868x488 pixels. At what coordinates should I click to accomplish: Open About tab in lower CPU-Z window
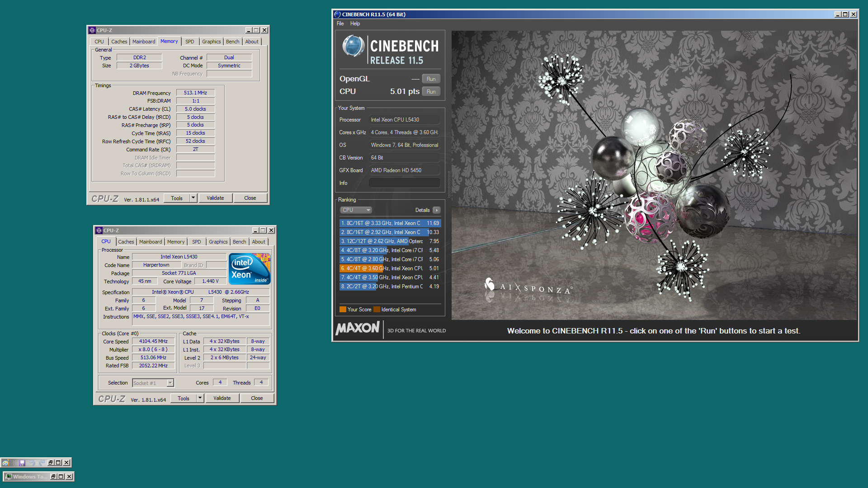(259, 242)
